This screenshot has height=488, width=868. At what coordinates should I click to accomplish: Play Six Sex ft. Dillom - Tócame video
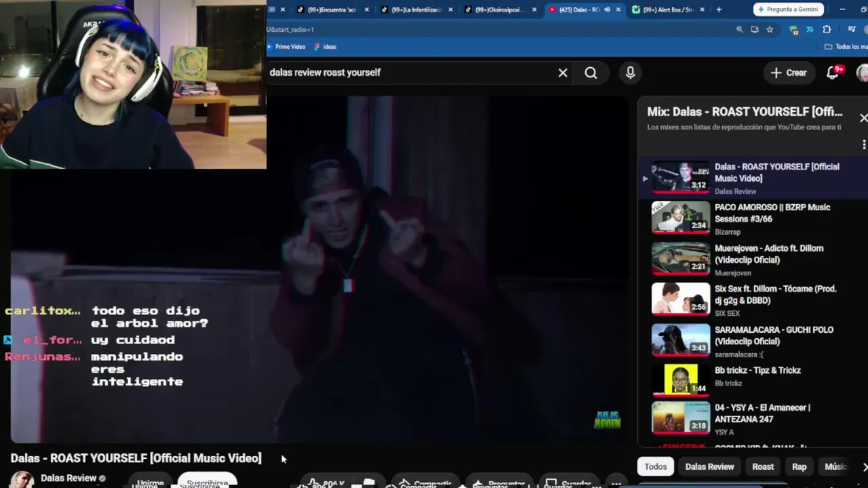point(753,300)
